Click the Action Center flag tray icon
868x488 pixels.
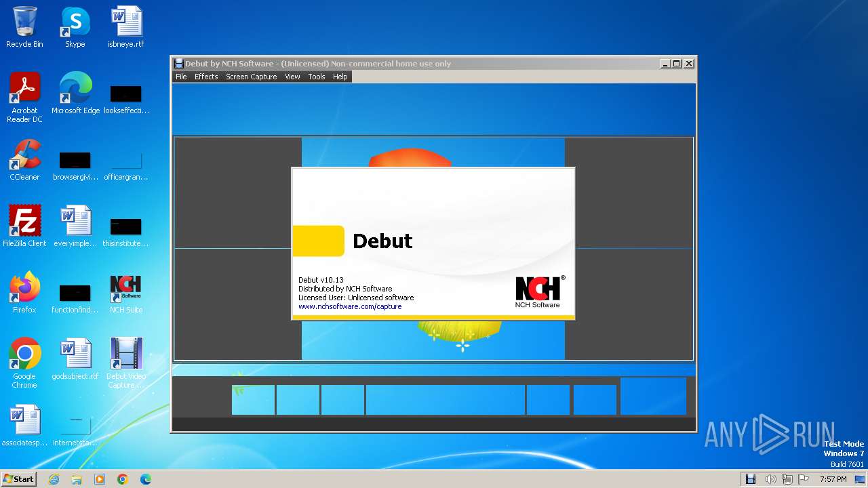(804, 479)
